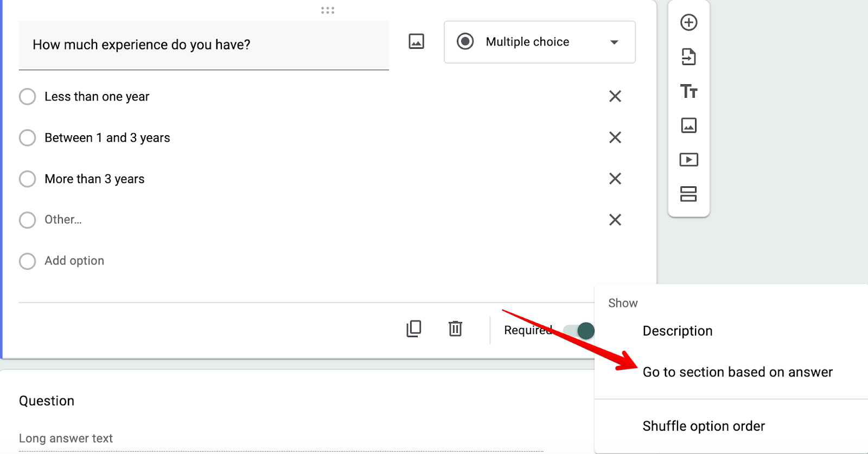Toggle the Required switch
The image size is (868, 454).
(578, 330)
